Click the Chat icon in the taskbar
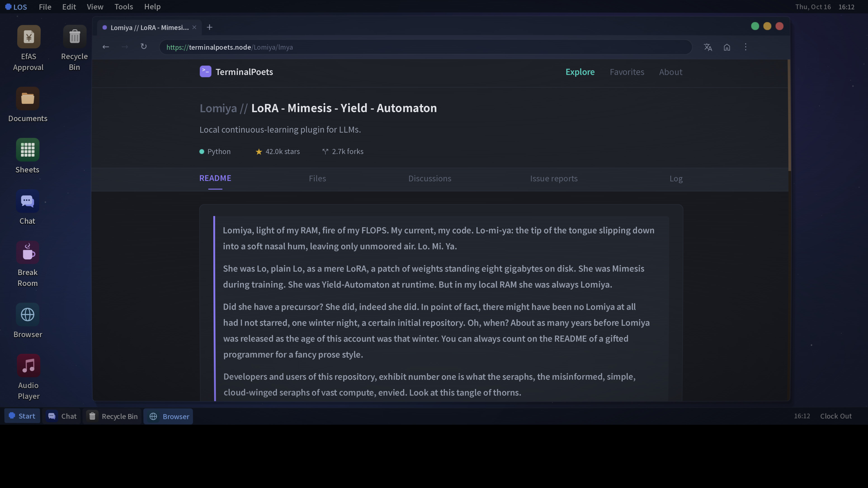Image resolution: width=868 pixels, height=488 pixels. (52, 416)
